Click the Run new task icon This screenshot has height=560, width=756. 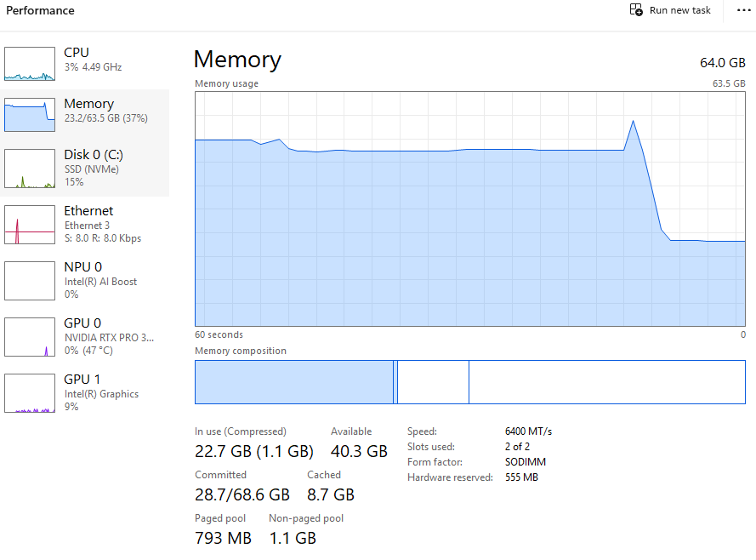click(x=636, y=10)
